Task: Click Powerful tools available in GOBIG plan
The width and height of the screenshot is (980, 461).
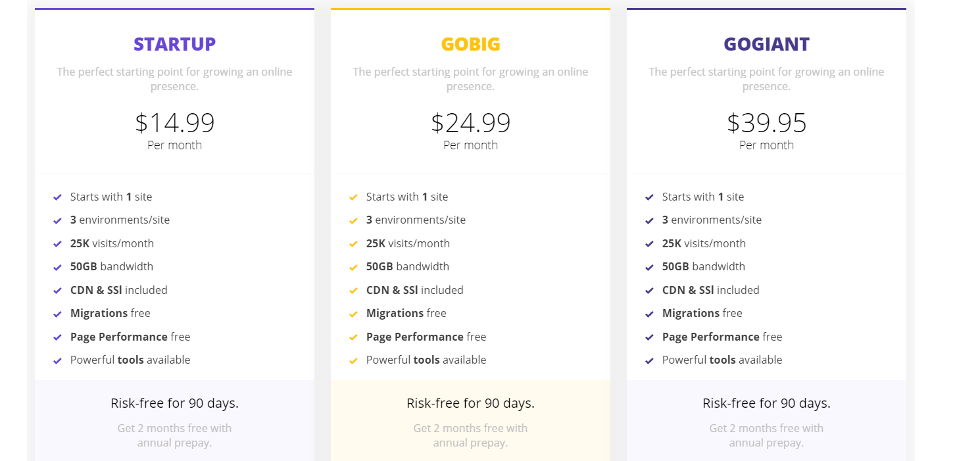Action: click(x=426, y=360)
